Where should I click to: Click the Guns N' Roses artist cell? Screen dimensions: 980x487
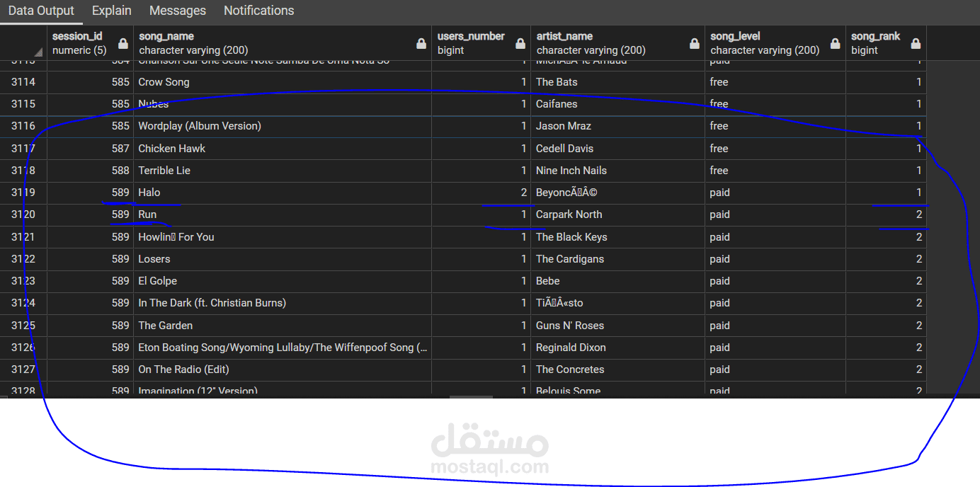tap(617, 326)
